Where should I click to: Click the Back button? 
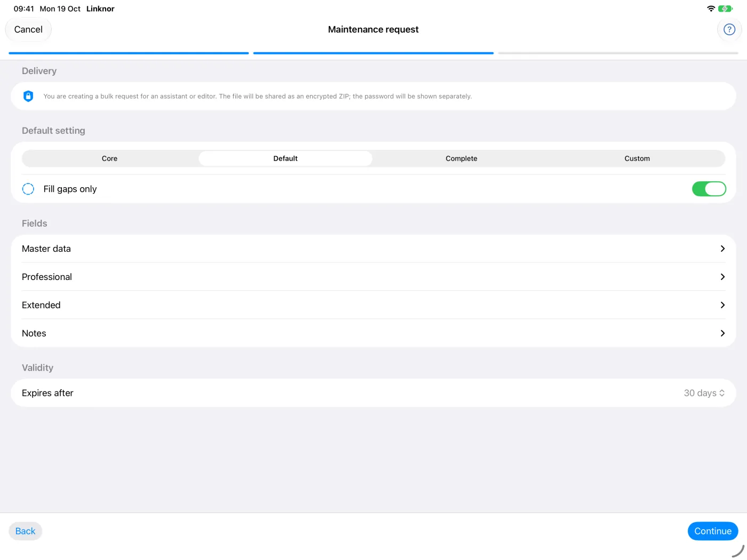click(x=25, y=531)
